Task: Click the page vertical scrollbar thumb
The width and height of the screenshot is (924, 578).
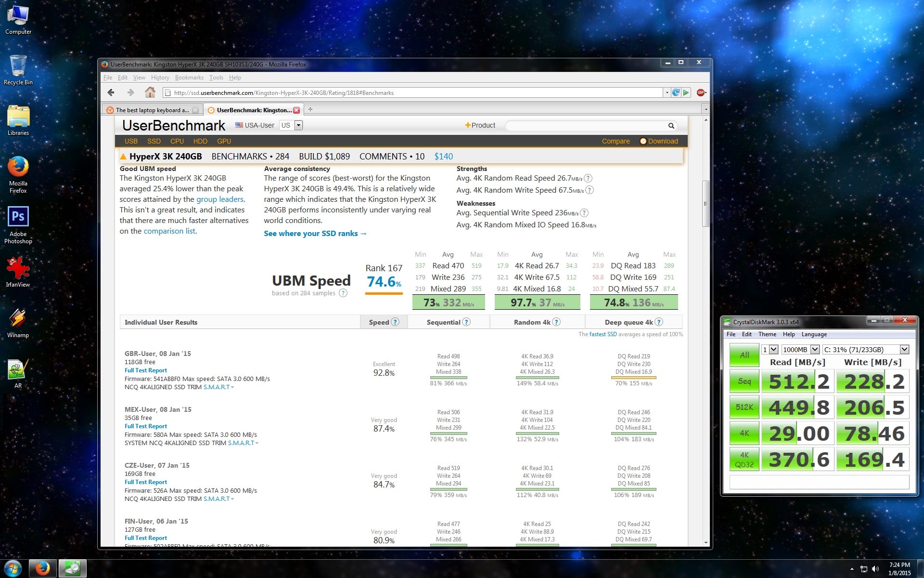Action: tap(706, 204)
